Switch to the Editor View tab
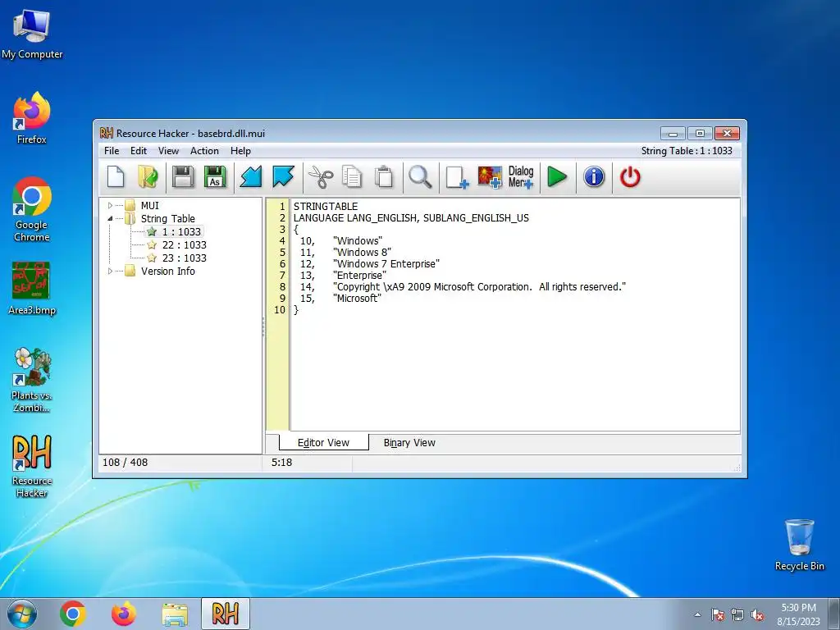The height and width of the screenshot is (630, 840). point(323,442)
